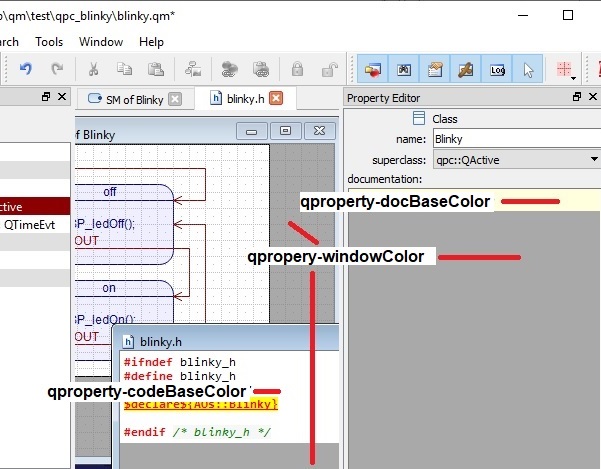Open the Window menu
Screen dimensions: 601x469
click(100, 42)
